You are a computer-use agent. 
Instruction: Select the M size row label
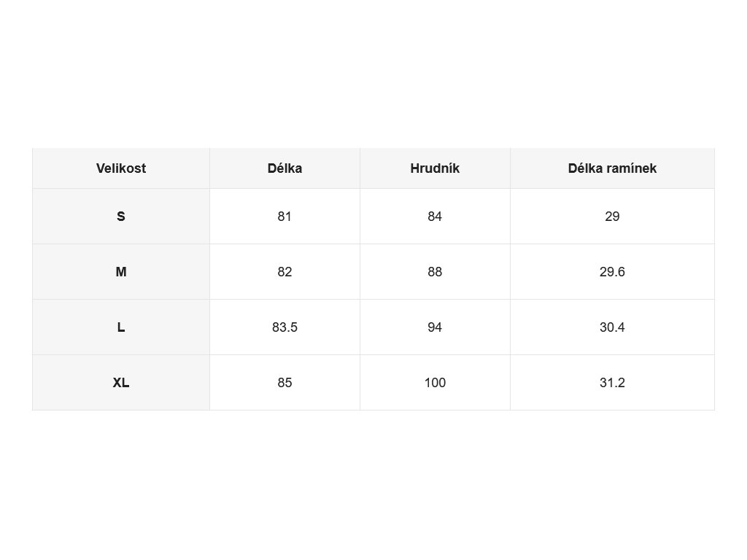pyautogui.click(x=121, y=271)
